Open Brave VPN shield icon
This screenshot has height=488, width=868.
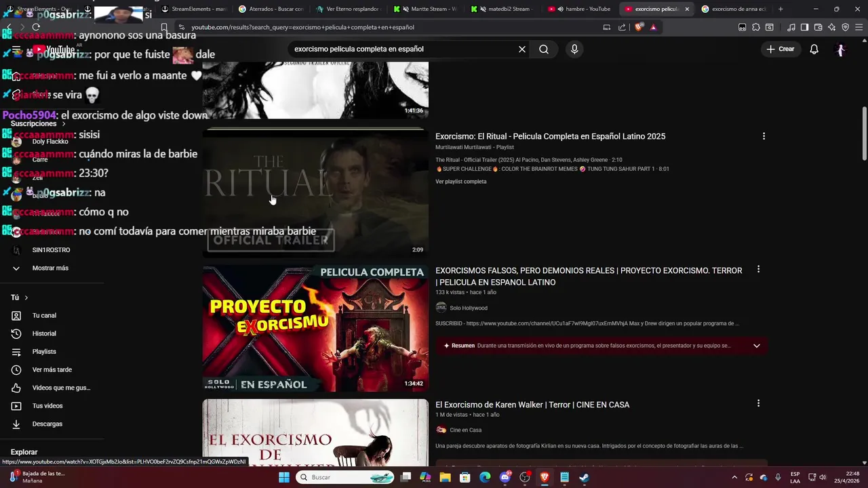pyautogui.click(x=845, y=27)
